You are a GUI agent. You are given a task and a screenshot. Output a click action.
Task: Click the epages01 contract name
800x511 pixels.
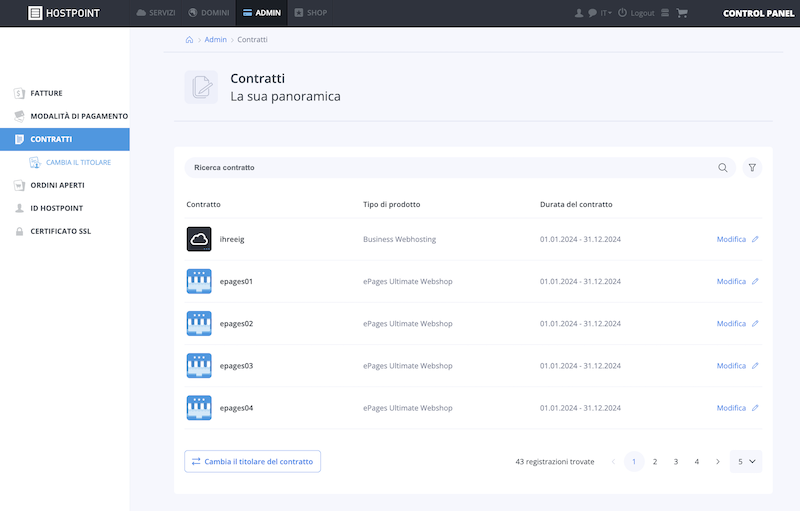point(236,282)
